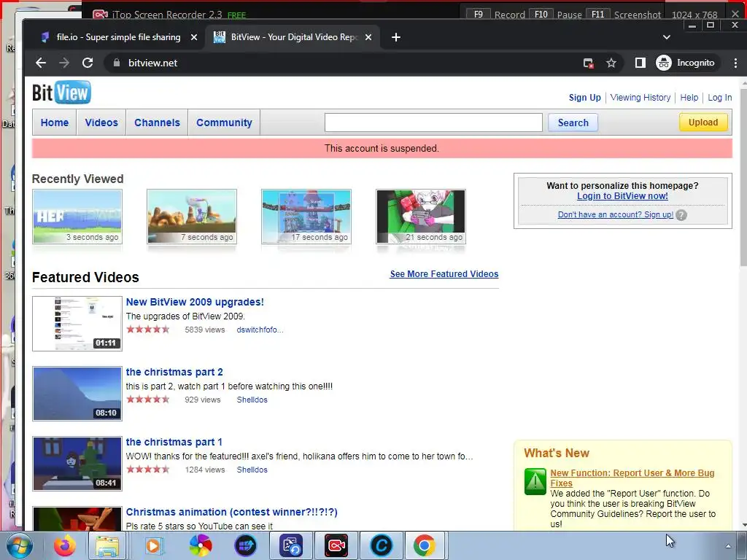Open the christmas part 1 title
Screen dimensions: 747x560
[x=174, y=442]
